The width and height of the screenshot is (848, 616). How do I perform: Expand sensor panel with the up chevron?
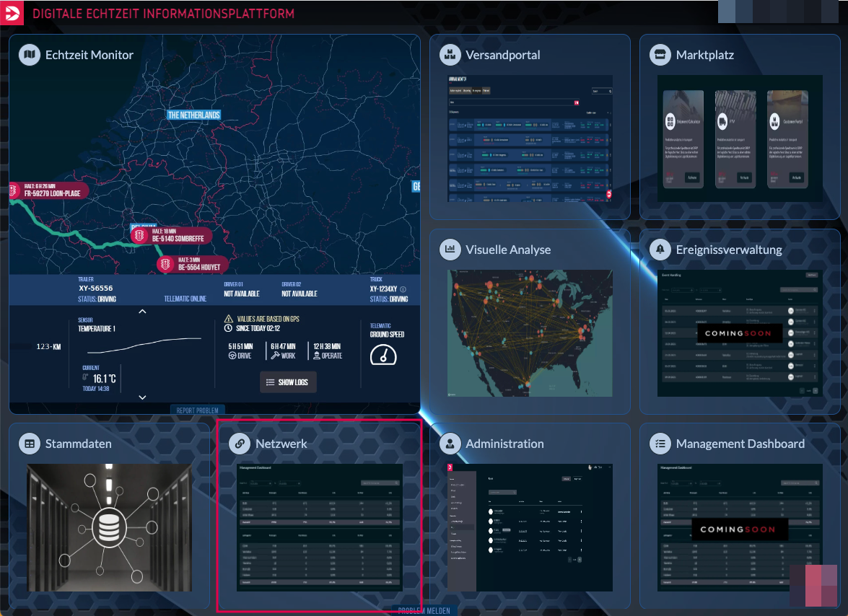142,312
